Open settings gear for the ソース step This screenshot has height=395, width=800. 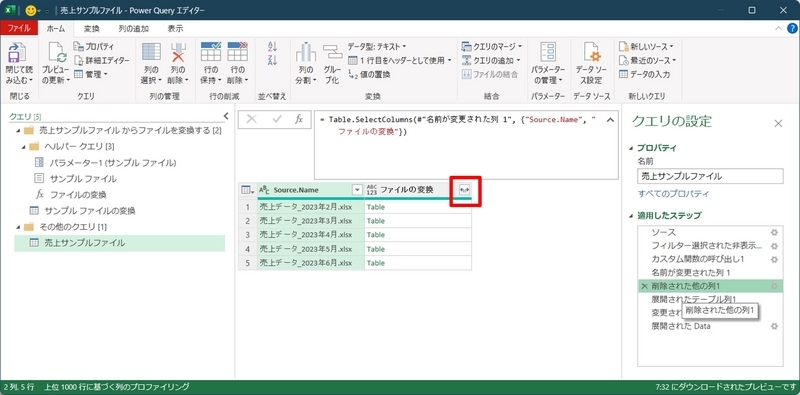tap(774, 232)
